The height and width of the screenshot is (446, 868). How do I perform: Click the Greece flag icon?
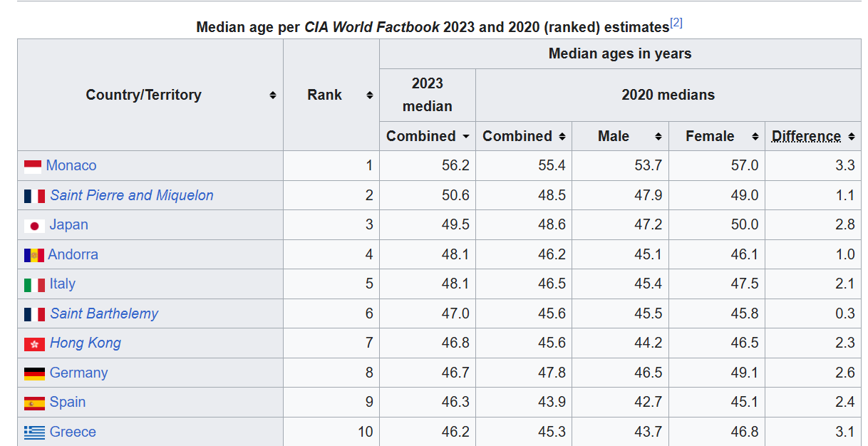coord(34,432)
